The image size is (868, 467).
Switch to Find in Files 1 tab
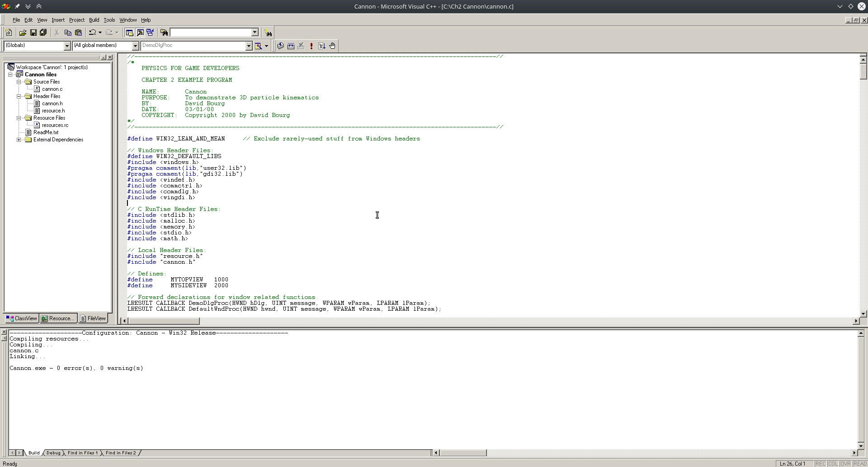point(83,453)
